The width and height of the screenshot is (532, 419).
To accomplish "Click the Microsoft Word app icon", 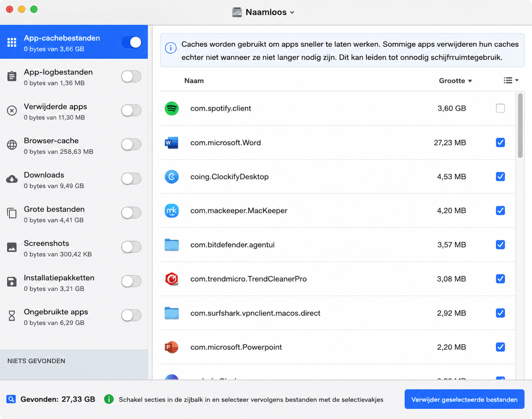I will pos(172,143).
